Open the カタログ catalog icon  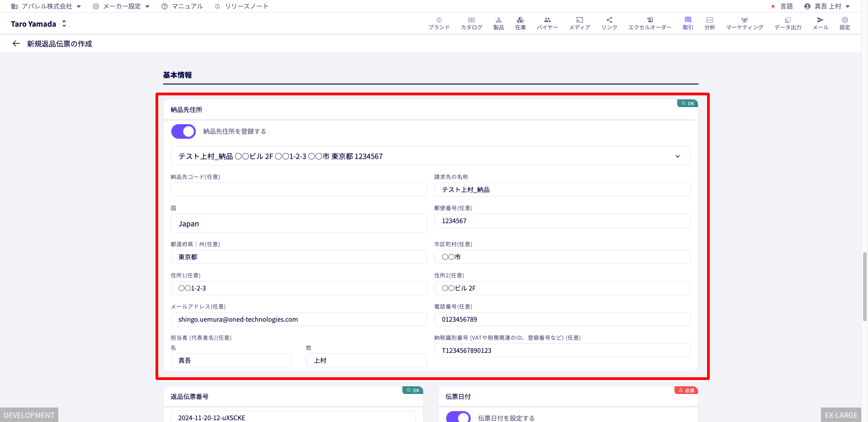(471, 23)
